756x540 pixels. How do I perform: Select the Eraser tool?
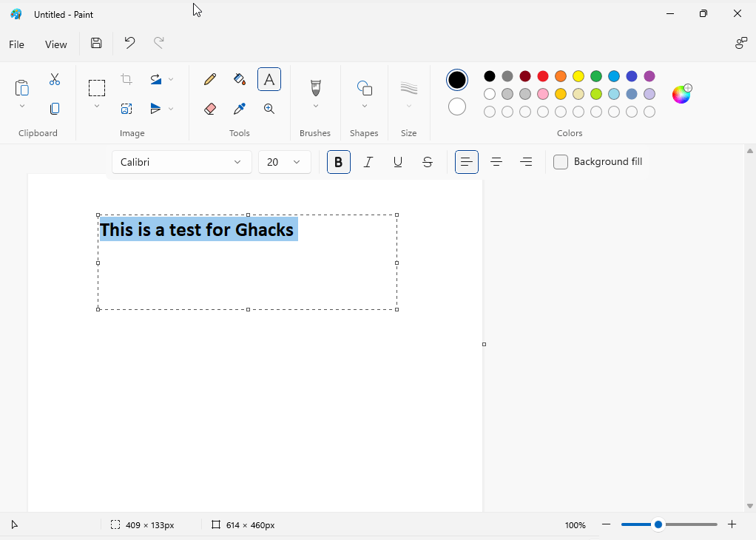click(209, 108)
